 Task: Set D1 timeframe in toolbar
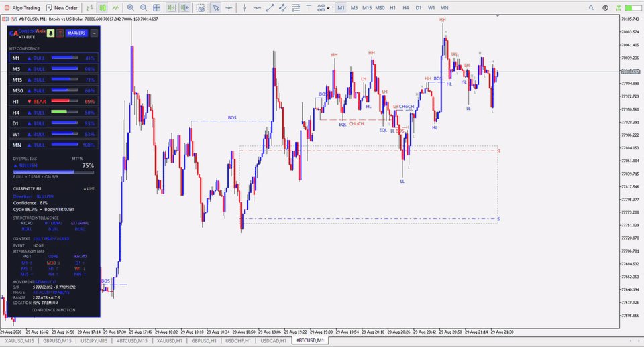(x=419, y=8)
